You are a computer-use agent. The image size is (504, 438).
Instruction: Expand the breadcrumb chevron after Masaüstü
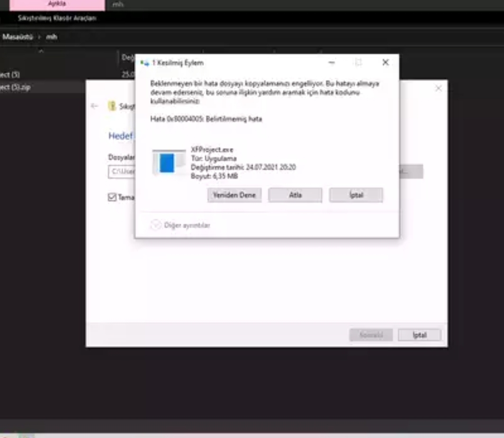pyautogui.click(x=39, y=37)
